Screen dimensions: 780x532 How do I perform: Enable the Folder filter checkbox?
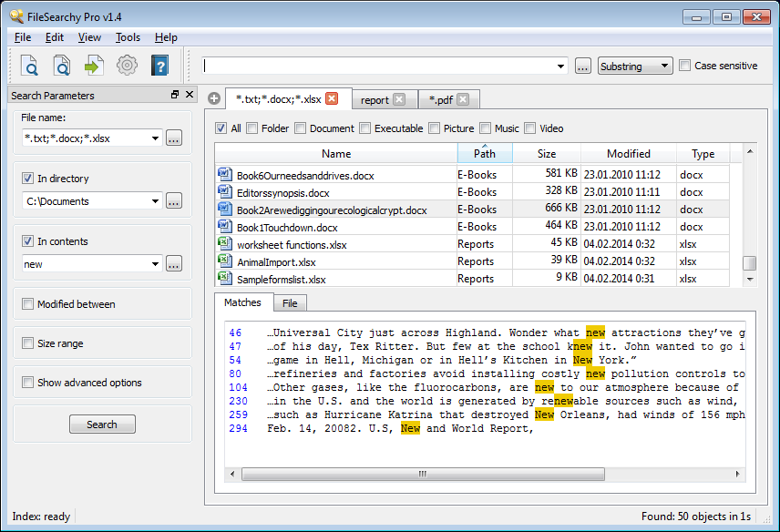point(252,128)
